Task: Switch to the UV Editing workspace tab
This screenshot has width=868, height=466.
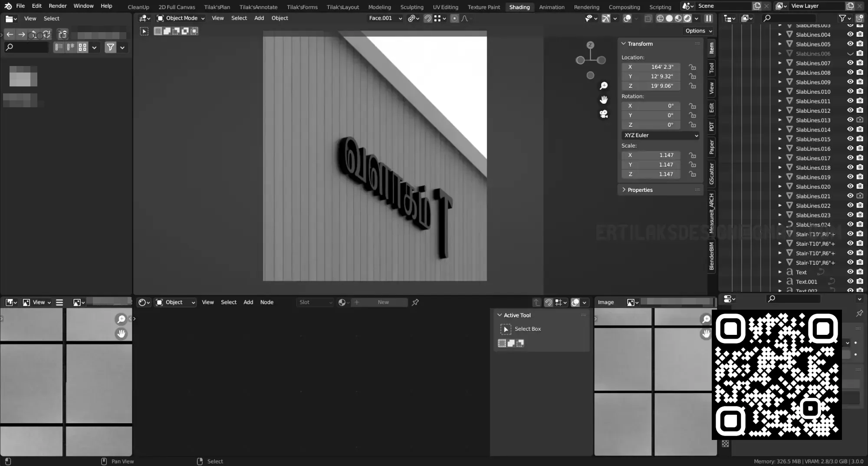Action: coord(445,7)
